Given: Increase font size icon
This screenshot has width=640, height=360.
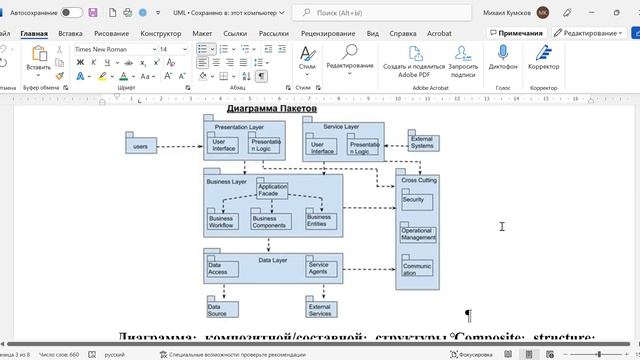Looking at the screenshot, I should tap(168, 76).
